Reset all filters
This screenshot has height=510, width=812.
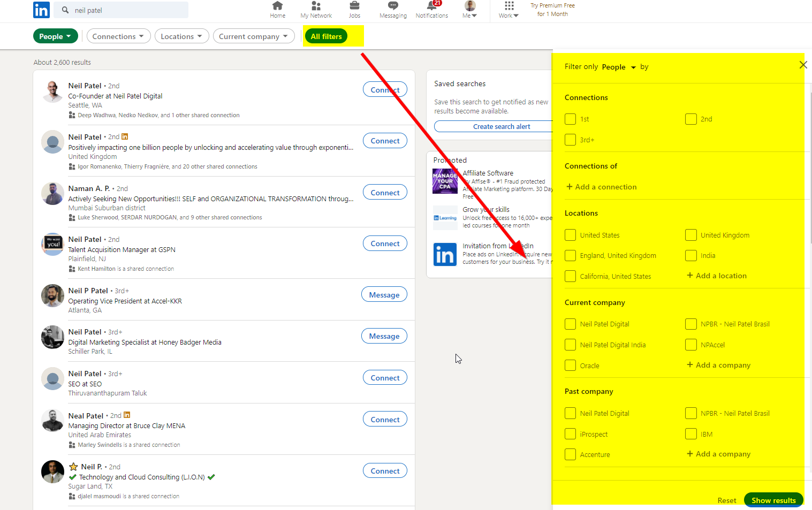point(726,500)
